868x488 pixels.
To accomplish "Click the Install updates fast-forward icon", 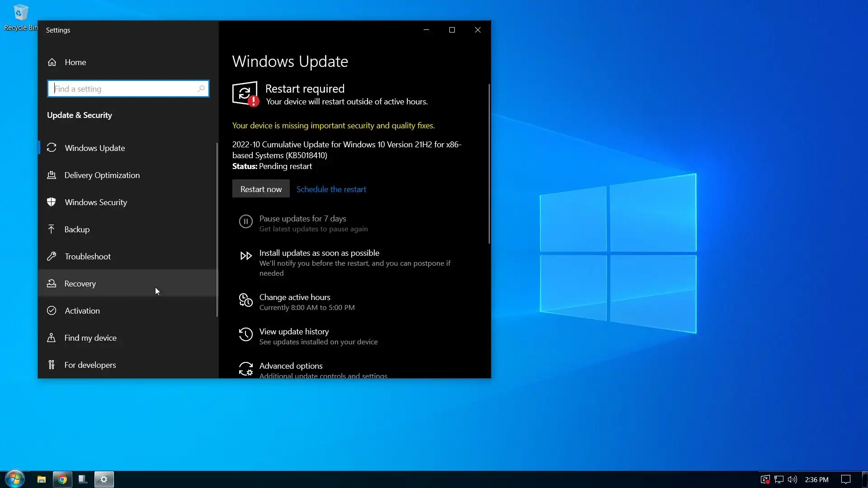I will [x=245, y=256].
